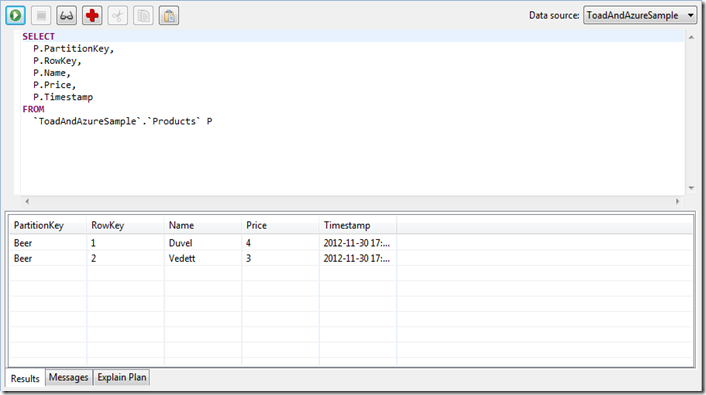Viewport: 706px width, 395px height.
Task: Click the scissors cut icon
Action: pyautogui.click(x=118, y=16)
